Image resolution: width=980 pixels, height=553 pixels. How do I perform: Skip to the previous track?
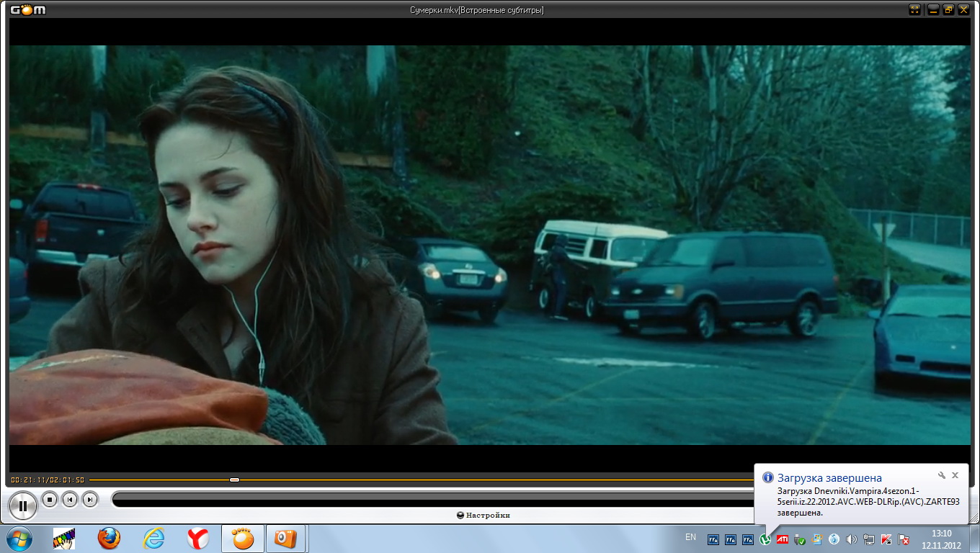tap(70, 499)
